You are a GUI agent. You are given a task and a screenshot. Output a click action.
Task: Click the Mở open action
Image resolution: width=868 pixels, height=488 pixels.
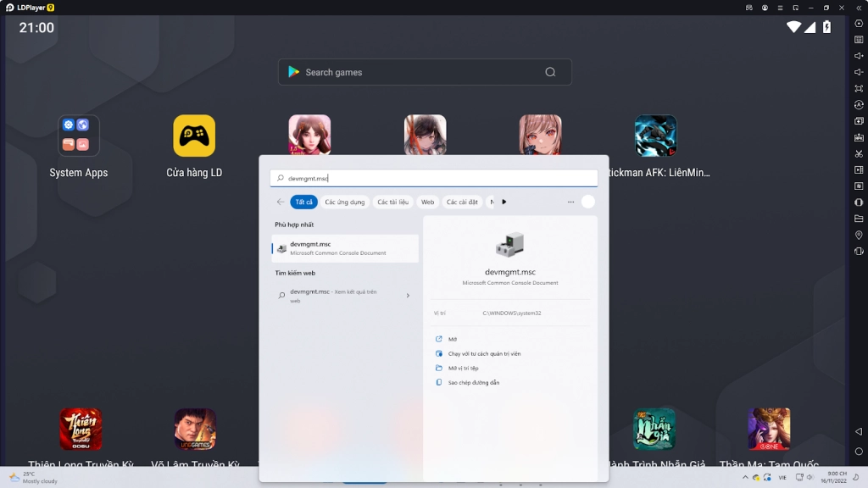click(453, 339)
